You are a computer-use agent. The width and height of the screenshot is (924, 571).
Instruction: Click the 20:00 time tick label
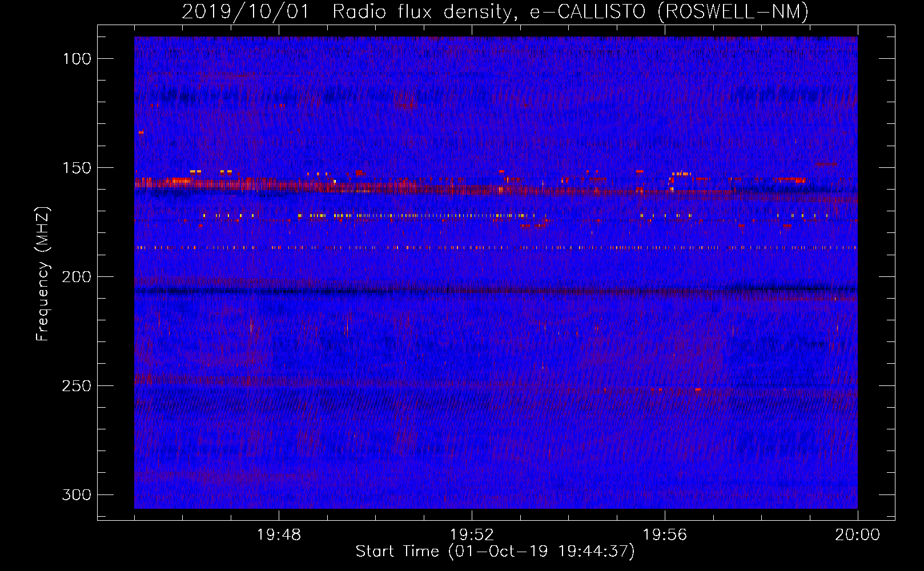pyautogui.click(x=857, y=535)
